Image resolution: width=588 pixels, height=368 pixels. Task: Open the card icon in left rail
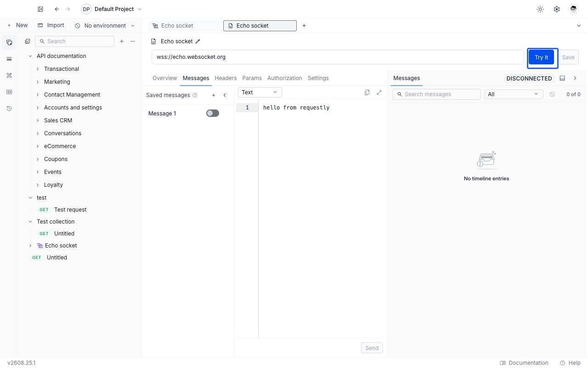(x=9, y=92)
